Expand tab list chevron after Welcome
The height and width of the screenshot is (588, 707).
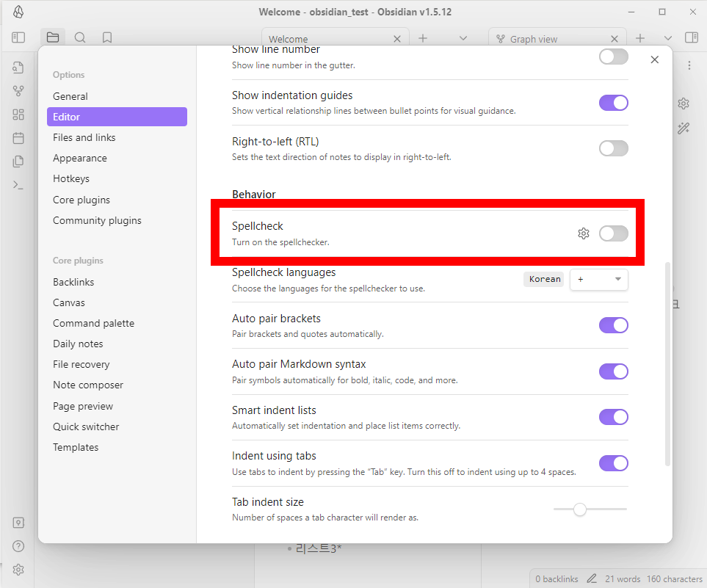pos(463,38)
